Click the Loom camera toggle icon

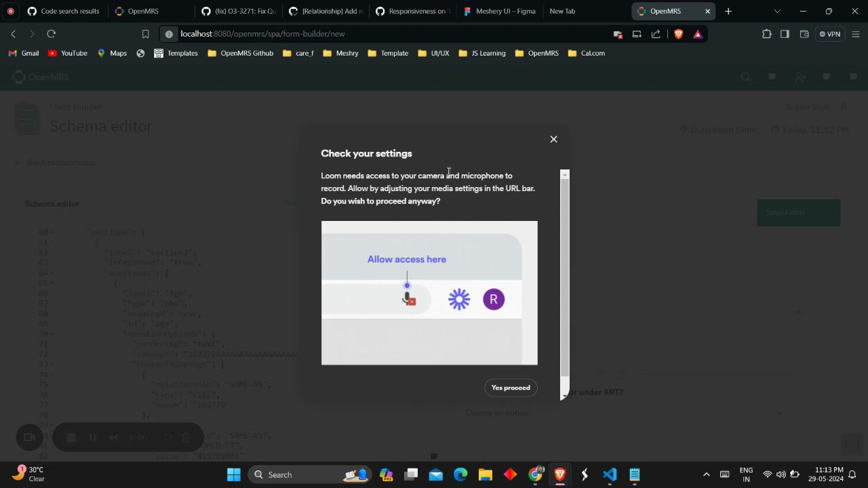[x=29, y=437]
